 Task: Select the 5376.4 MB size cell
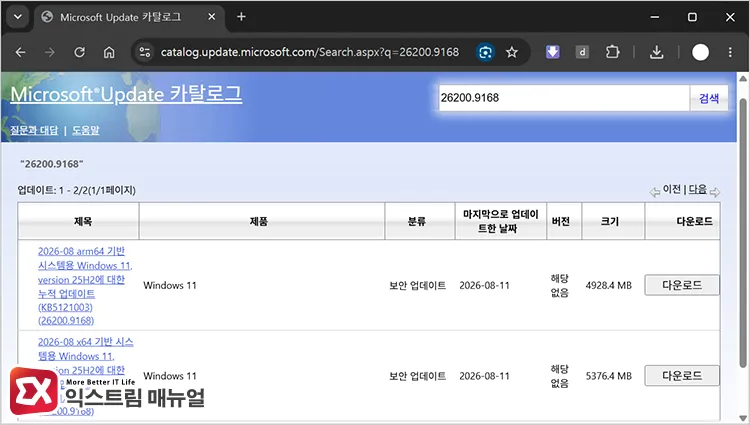pos(608,376)
